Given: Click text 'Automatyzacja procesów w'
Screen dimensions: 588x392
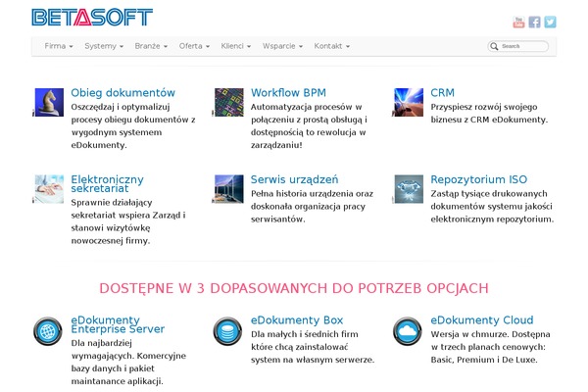Looking at the screenshot, I should tap(307, 107).
